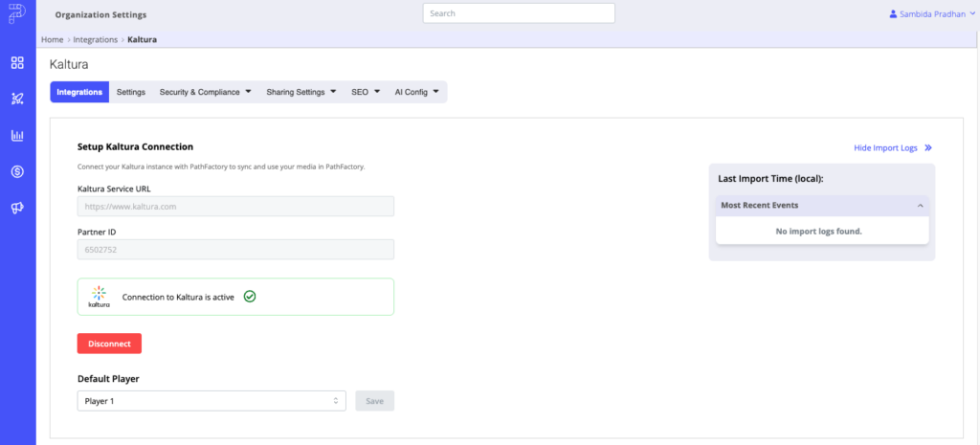Click the double chevron next to Hide Import Logs
980x445 pixels.
click(928, 148)
